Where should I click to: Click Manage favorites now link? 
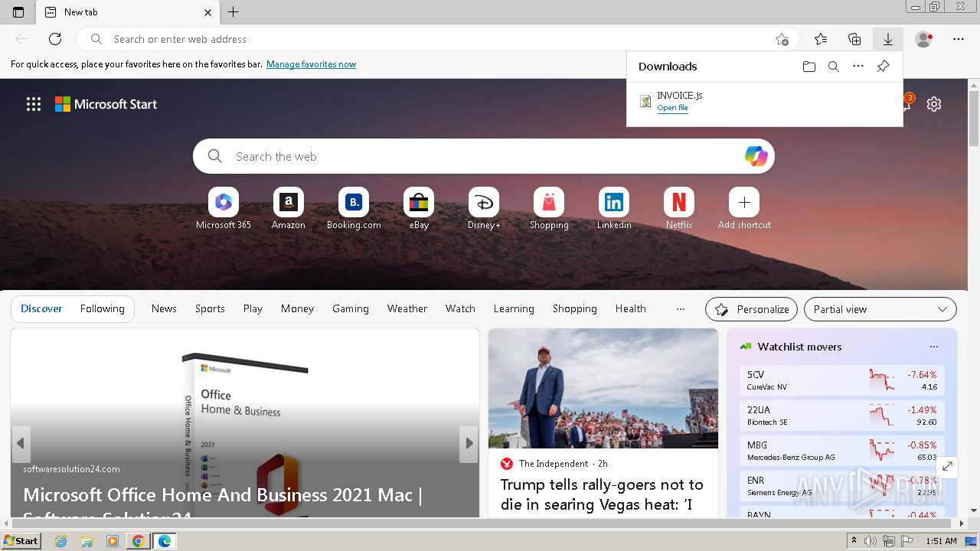point(311,64)
